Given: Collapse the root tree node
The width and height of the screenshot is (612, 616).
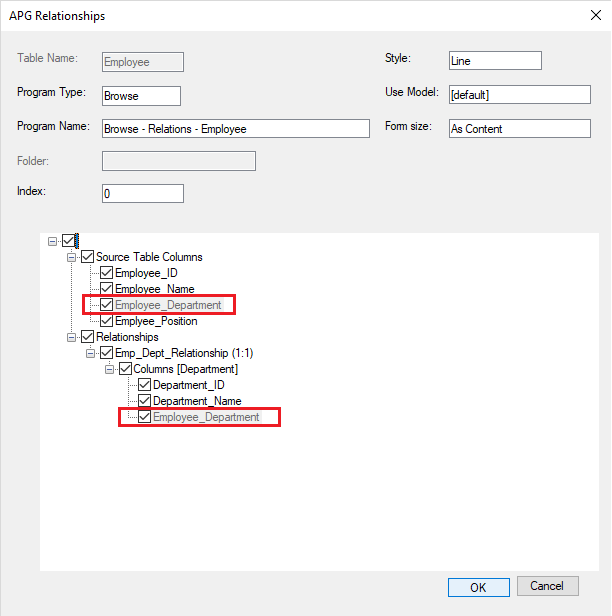Looking at the screenshot, I should pyautogui.click(x=52, y=241).
